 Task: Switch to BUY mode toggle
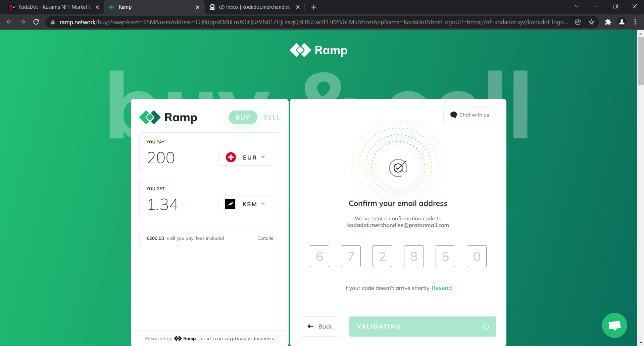243,117
